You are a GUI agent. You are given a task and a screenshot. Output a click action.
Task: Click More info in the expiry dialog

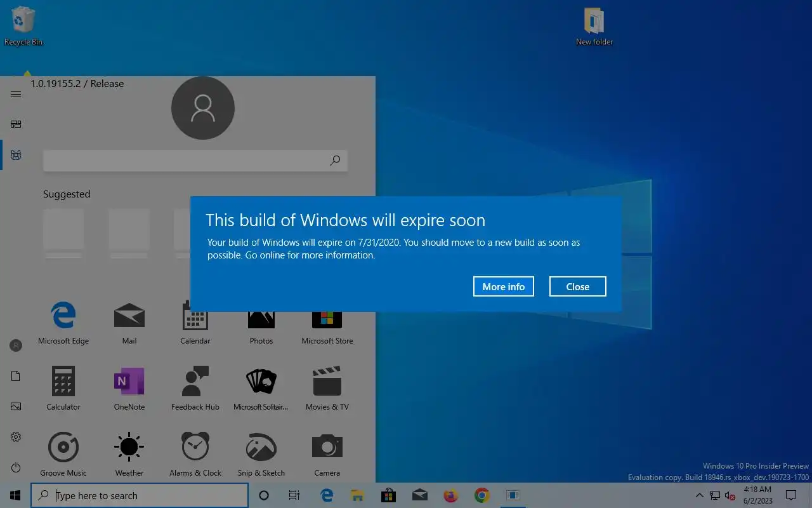click(x=503, y=286)
